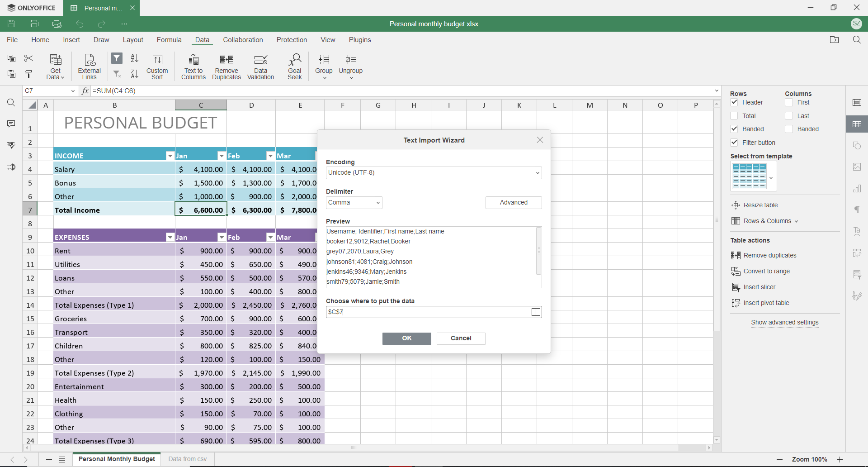Enable Banded columns checkbox
The width and height of the screenshot is (868, 467).
[789, 129]
